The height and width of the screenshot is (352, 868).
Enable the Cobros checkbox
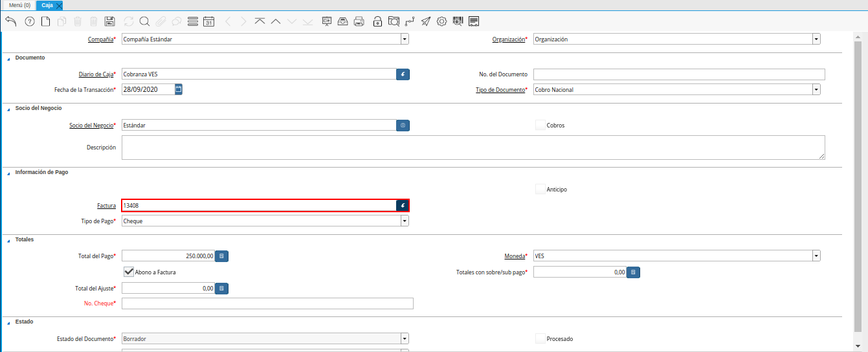point(540,125)
